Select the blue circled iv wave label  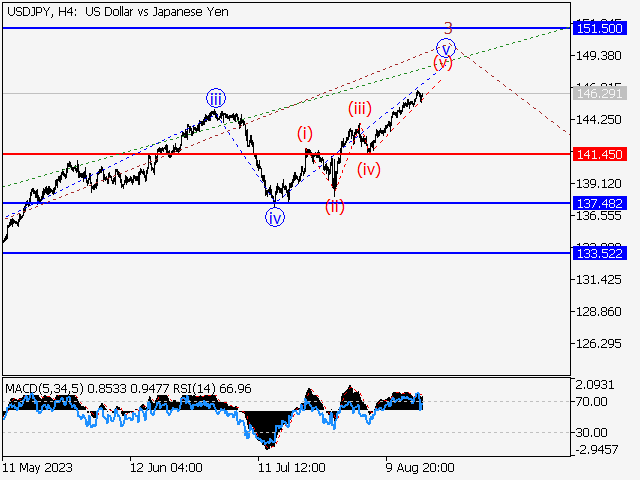[275, 217]
